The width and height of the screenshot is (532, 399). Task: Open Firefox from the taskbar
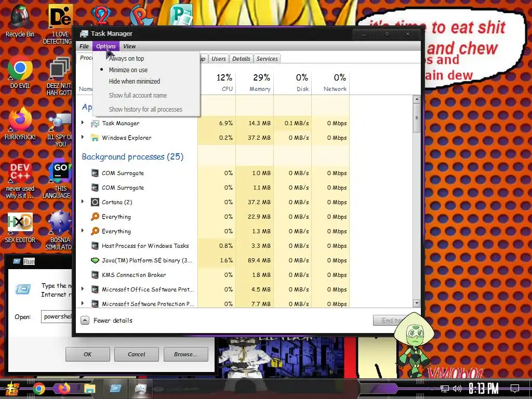pyautogui.click(x=64, y=389)
